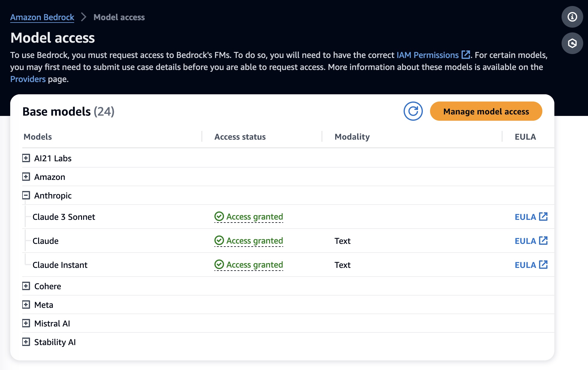Expand the Cohere provider row
Image resolution: width=588 pixels, height=370 pixels.
(x=26, y=286)
